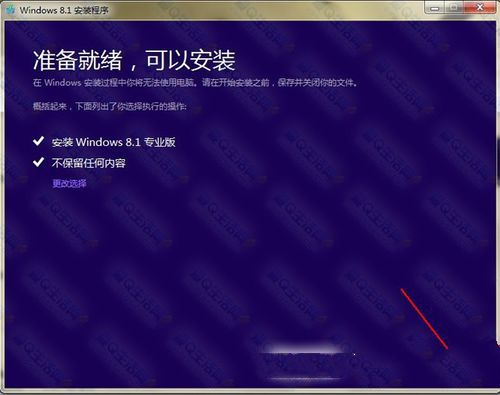
Task: Maximize the setup window
Action: (x=454, y=8)
